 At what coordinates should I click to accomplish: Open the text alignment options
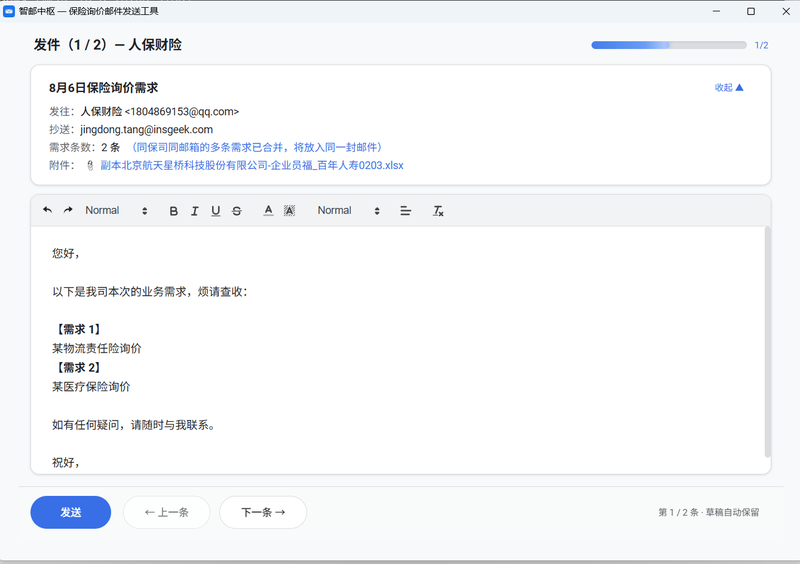click(x=406, y=211)
